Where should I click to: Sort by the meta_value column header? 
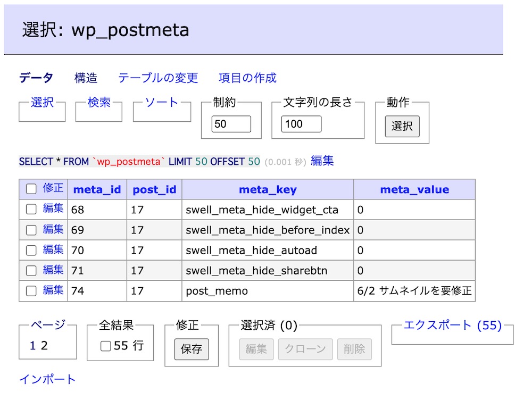pyautogui.click(x=414, y=189)
